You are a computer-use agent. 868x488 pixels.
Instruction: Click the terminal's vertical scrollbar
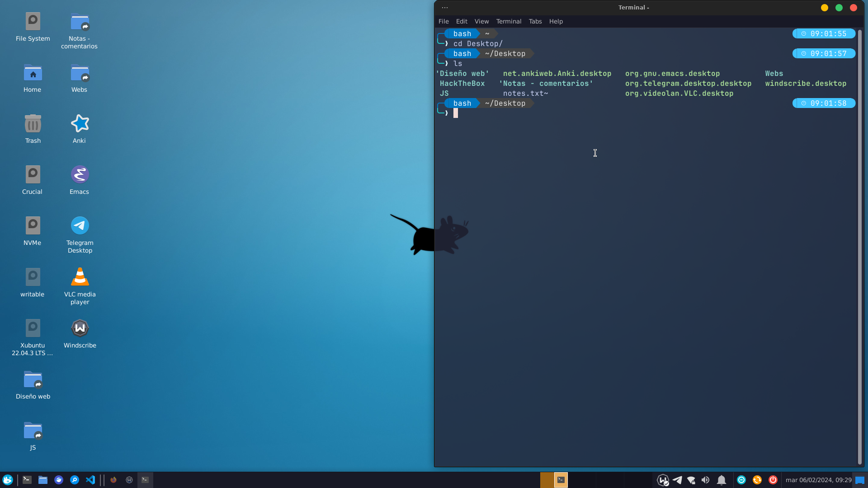tap(859, 244)
